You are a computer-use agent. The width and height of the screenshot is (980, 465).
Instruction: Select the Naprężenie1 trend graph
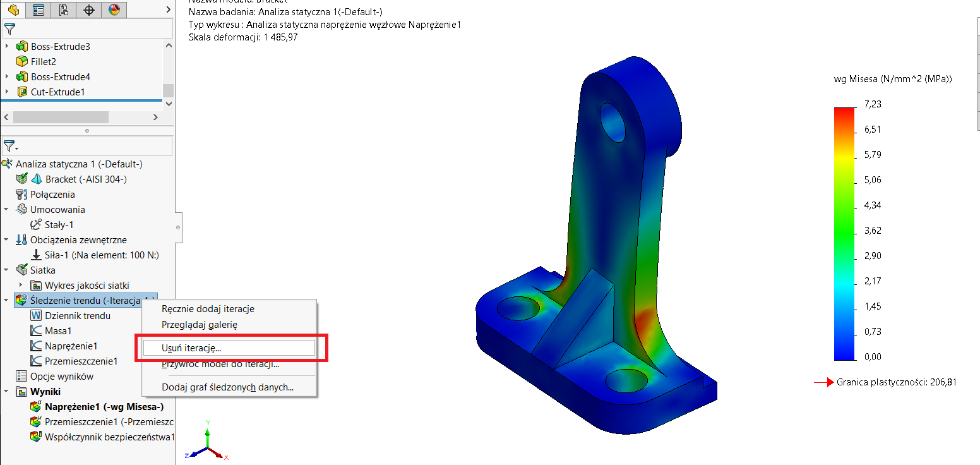[x=71, y=346]
